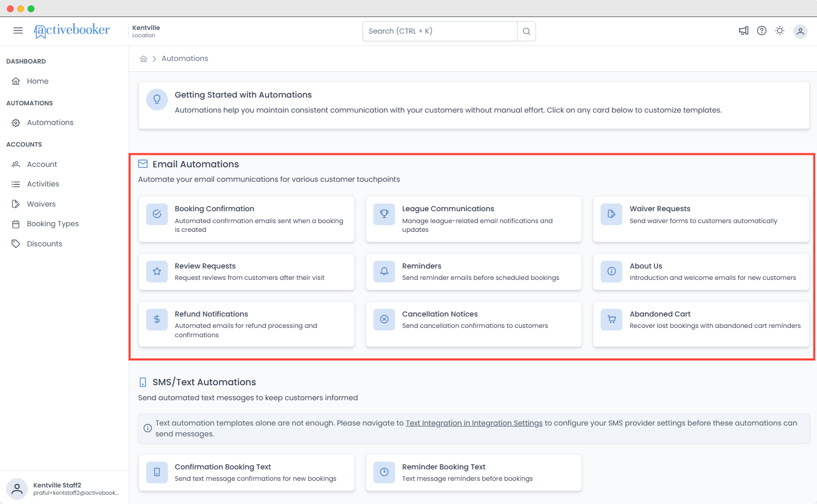
Task: Open the Waiver Requests card
Action: coord(701,219)
